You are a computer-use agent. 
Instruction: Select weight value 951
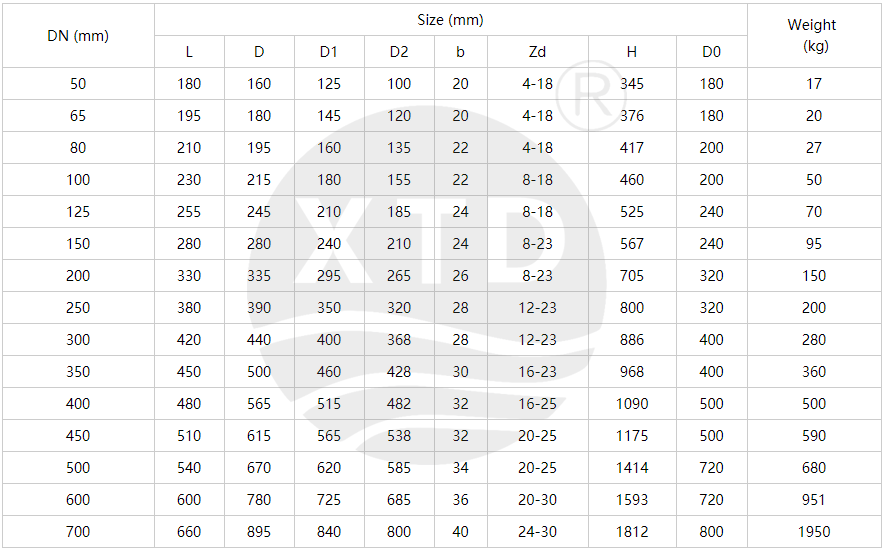click(814, 499)
